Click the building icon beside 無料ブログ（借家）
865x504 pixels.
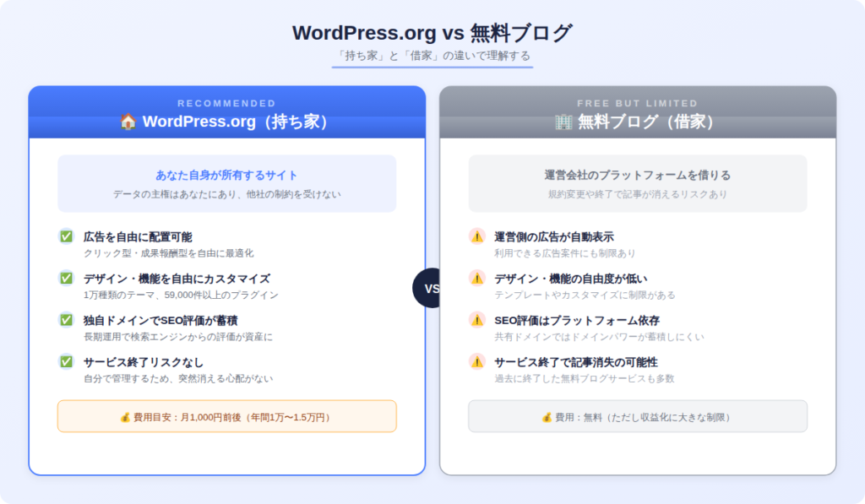[x=563, y=122]
